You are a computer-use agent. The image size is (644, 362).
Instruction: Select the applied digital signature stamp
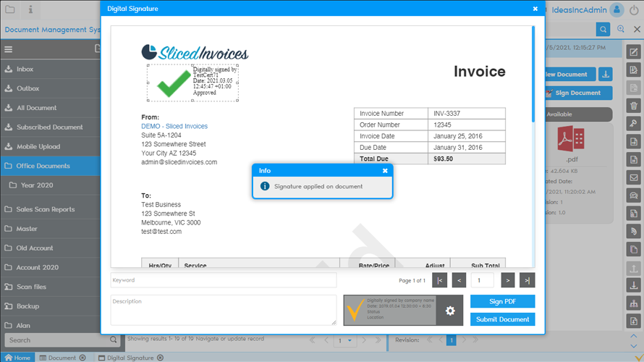click(x=192, y=83)
